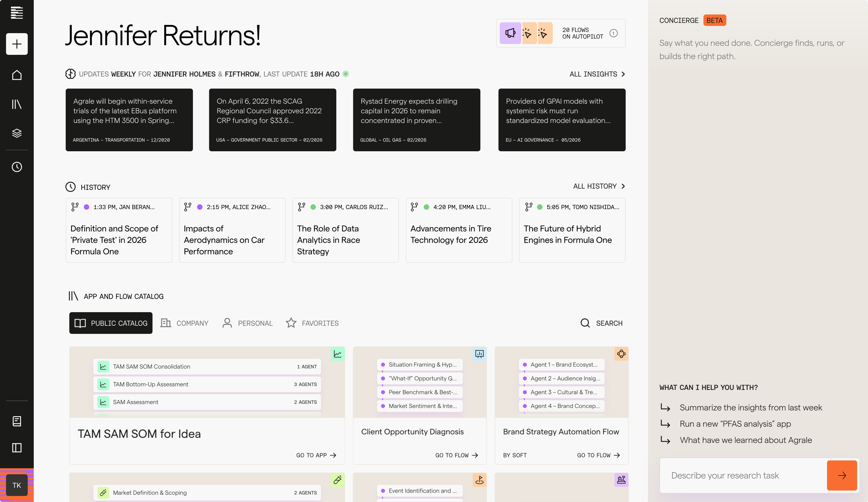Screen dimensions: 868x502
Task: Select Agent 2 – Audience Insig... step
Action: (x=561, y=378)
